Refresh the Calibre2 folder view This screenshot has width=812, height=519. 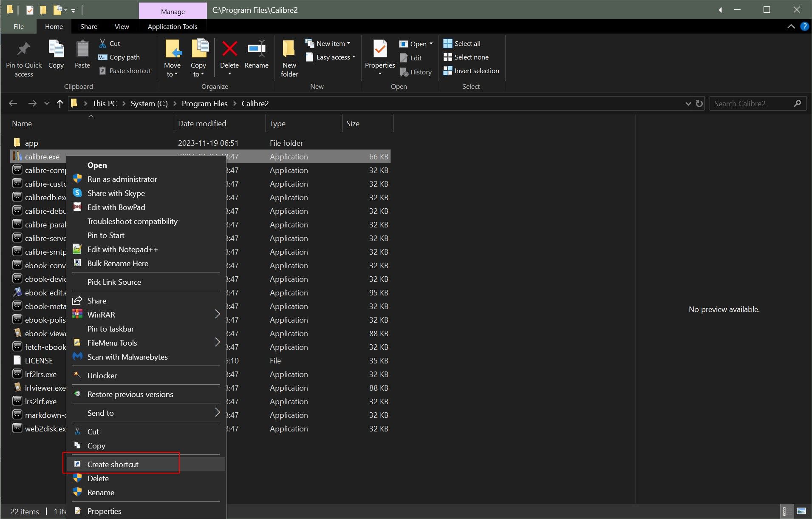699,104
